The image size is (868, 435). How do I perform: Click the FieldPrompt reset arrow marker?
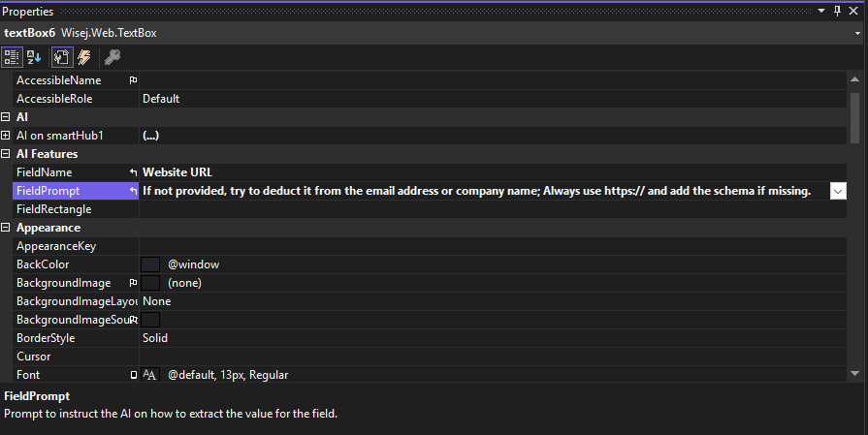click(133, 191)
